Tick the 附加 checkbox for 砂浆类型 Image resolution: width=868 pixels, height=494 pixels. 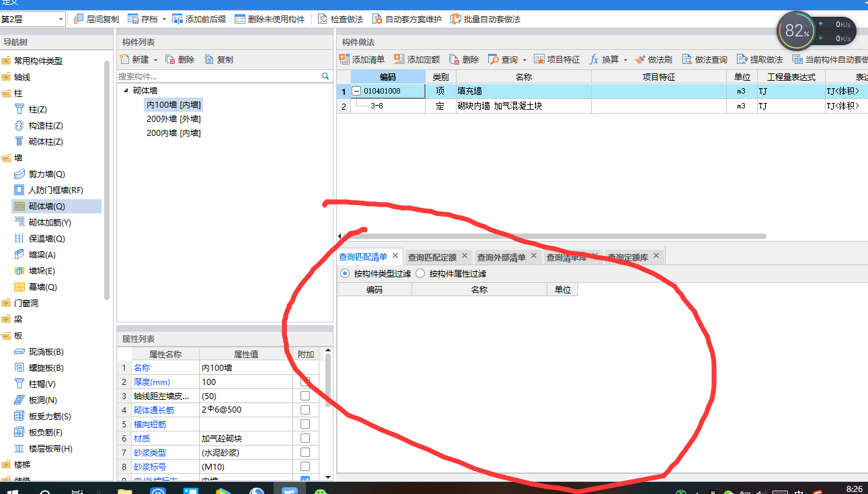tap(305, 452)
